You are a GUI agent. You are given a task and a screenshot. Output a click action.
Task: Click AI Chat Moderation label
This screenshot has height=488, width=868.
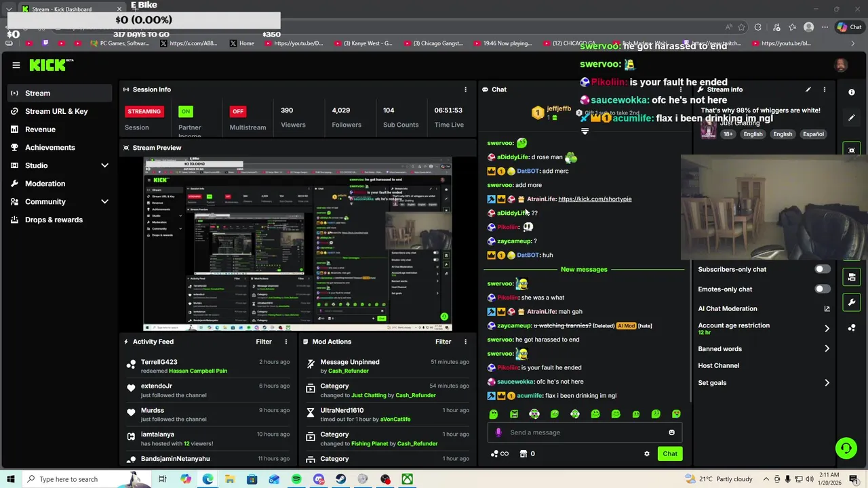click(x=728, y=309)
